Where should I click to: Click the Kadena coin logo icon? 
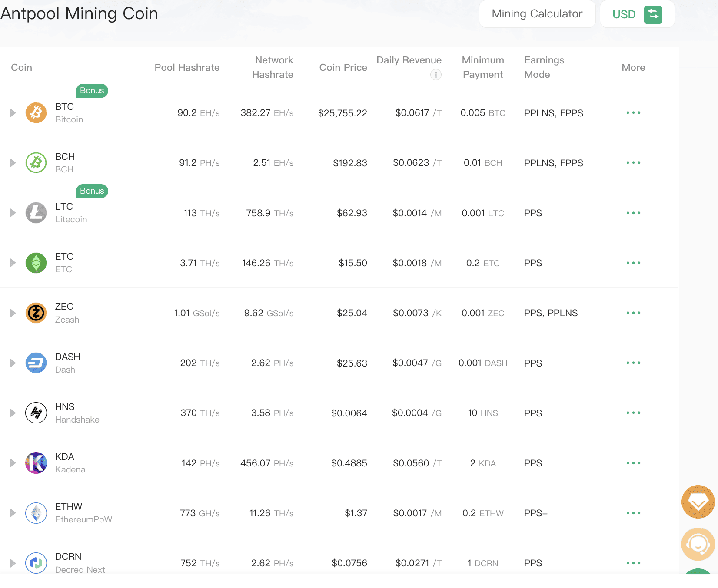coord(36,463)
